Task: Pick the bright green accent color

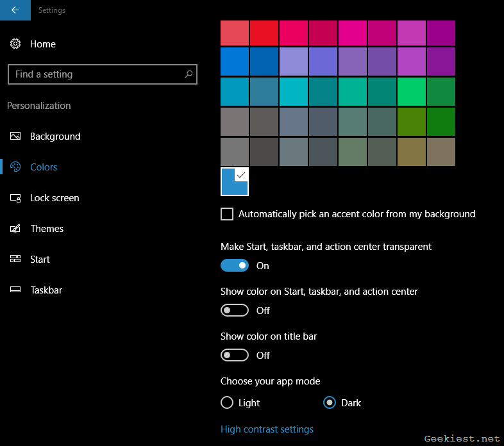Action: coord(411,91)
